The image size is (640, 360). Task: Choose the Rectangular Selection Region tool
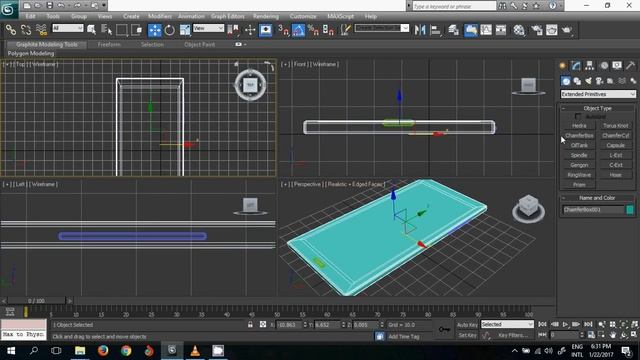pos(122,30)
